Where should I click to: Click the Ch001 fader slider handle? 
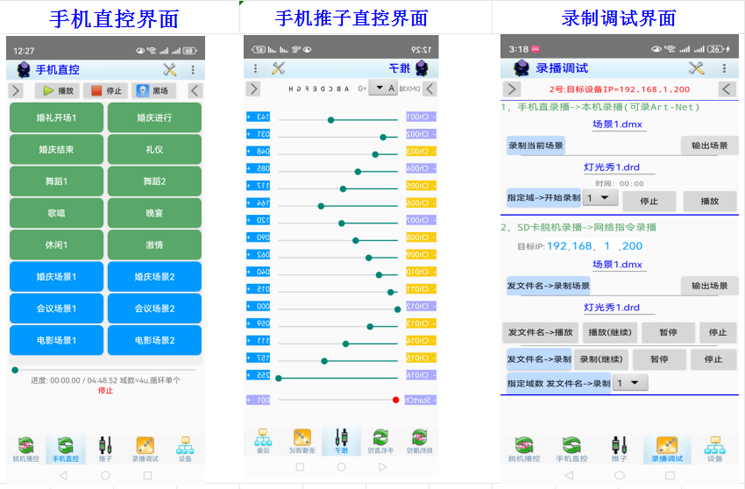pyautogui.click(x=331, y=119)
